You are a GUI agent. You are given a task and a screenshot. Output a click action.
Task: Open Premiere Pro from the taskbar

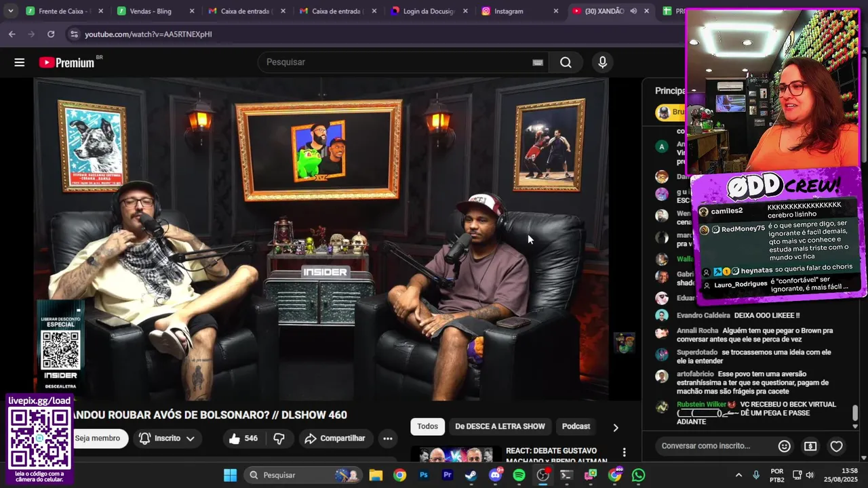pyautogui.click(x=448, y=475)
